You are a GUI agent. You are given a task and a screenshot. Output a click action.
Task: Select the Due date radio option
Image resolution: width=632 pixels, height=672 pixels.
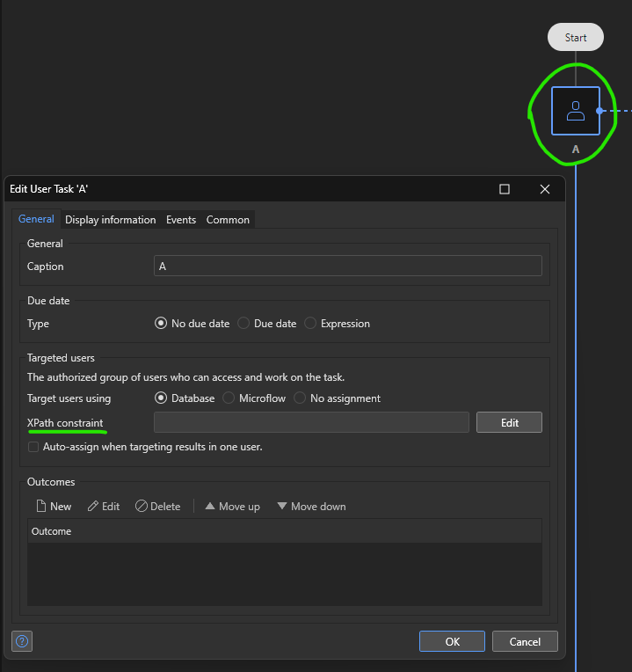point(243,323)
